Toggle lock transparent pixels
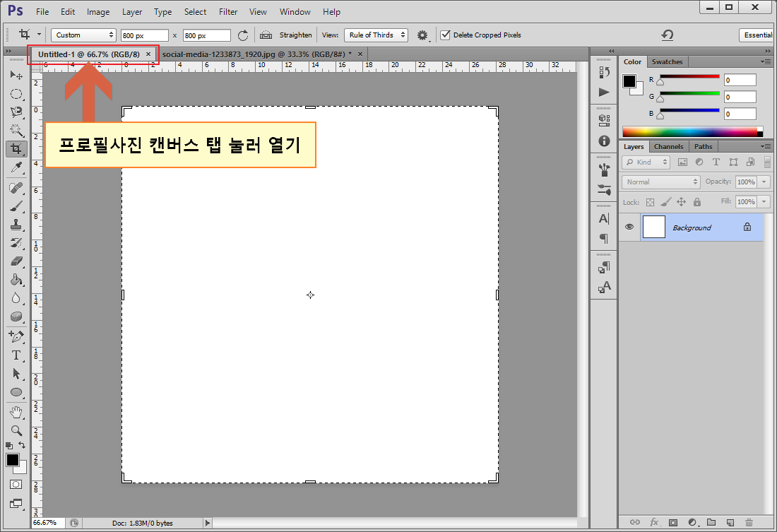 coord(650,202)
